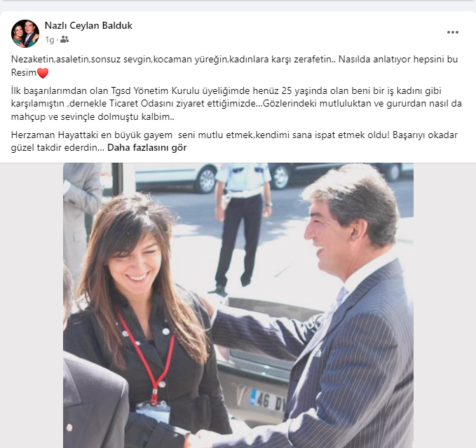Open the photo by clicking the smiling woman's face
The height and width of the screenshot is (448, 476).
click(x=137, y=258)
